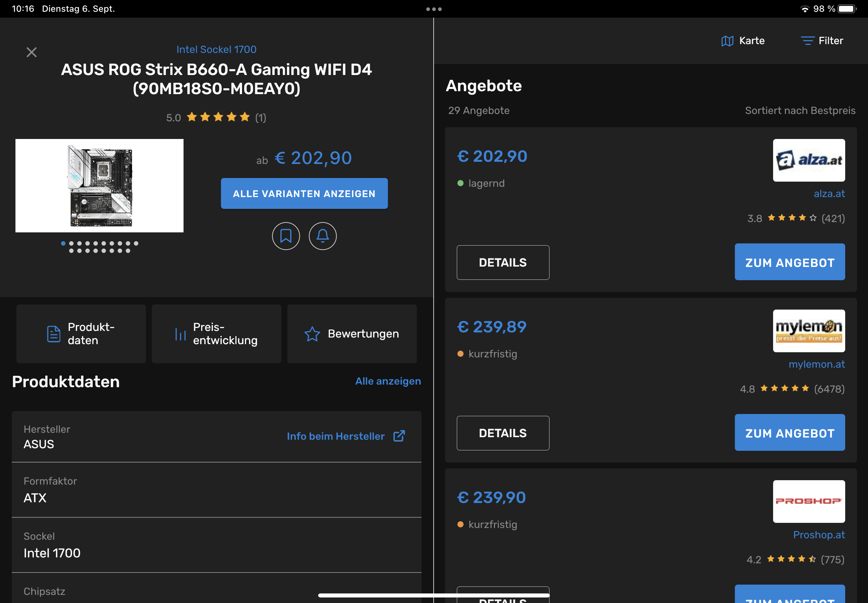This screenshot has width=868, height=603.
Task: Tap the 29 Angebote count label
Action: pyautogui.click(x=479, y=111)
